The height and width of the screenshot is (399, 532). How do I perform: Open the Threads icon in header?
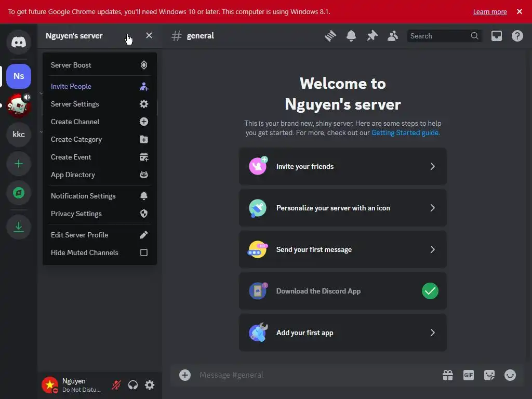pos(330,36)
